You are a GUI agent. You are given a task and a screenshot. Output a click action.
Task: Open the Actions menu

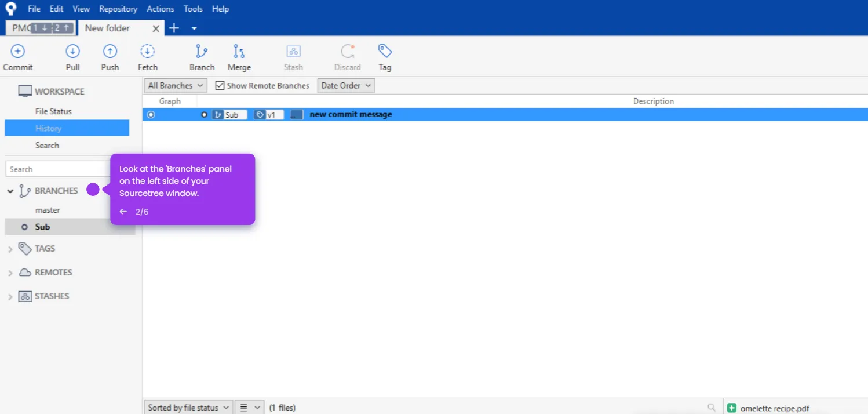point(161,9)
